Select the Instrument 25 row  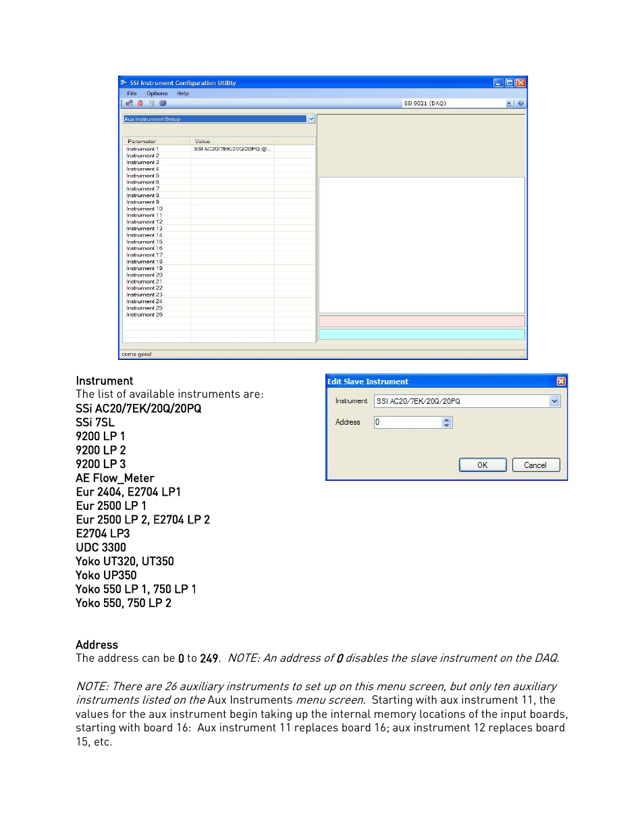(219, 308)
